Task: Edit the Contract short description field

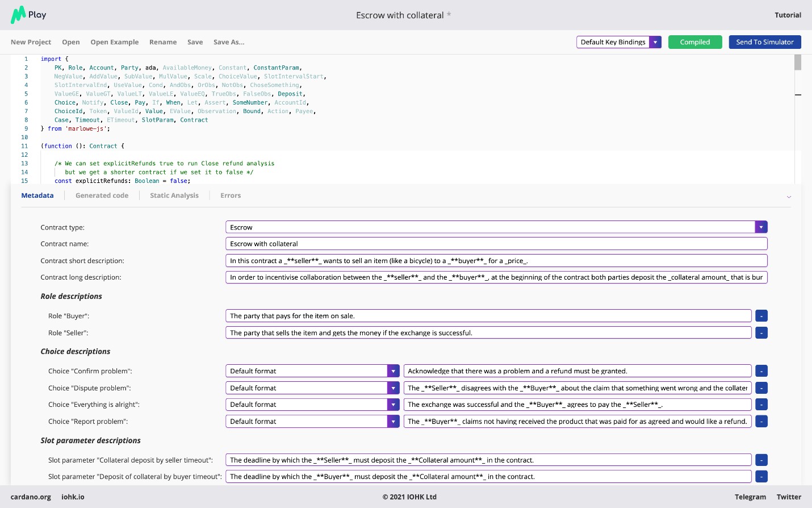Action: coord(496,261)
